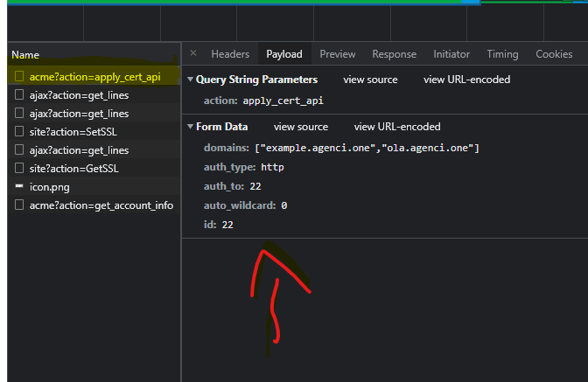588x382 pixels.
Task: Click the acme?action=get_account_info document icon
Action: click(x=19, y=205)
